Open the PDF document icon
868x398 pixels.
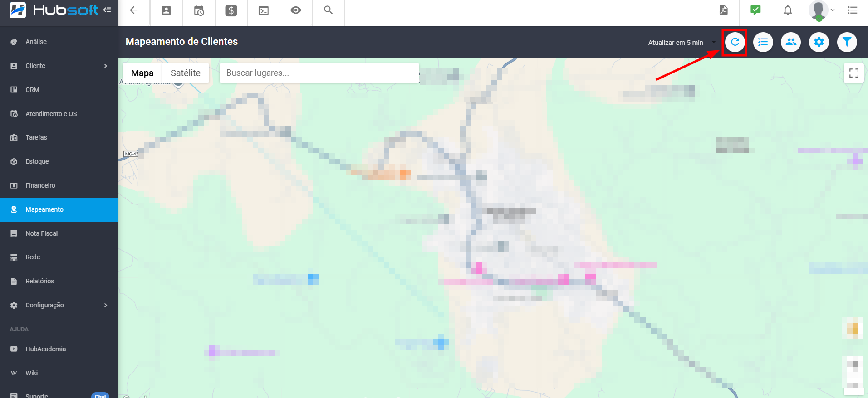click(x=724, y=10)
